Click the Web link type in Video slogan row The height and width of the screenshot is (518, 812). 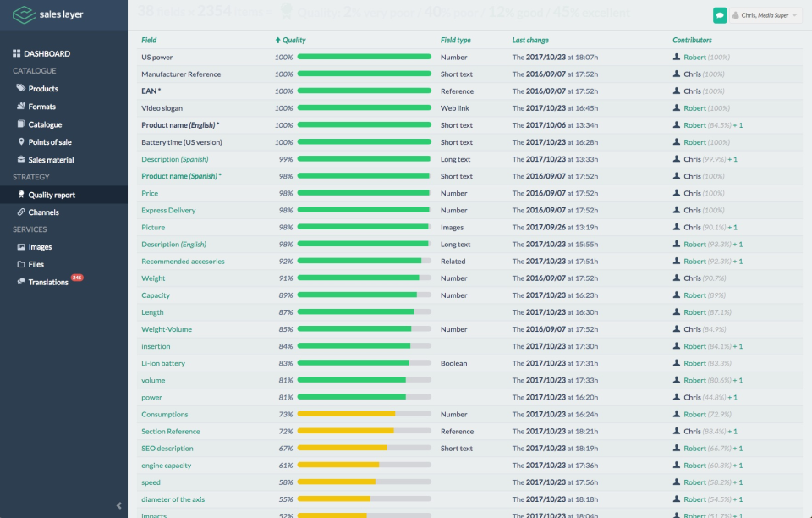(x=455, y=108)
